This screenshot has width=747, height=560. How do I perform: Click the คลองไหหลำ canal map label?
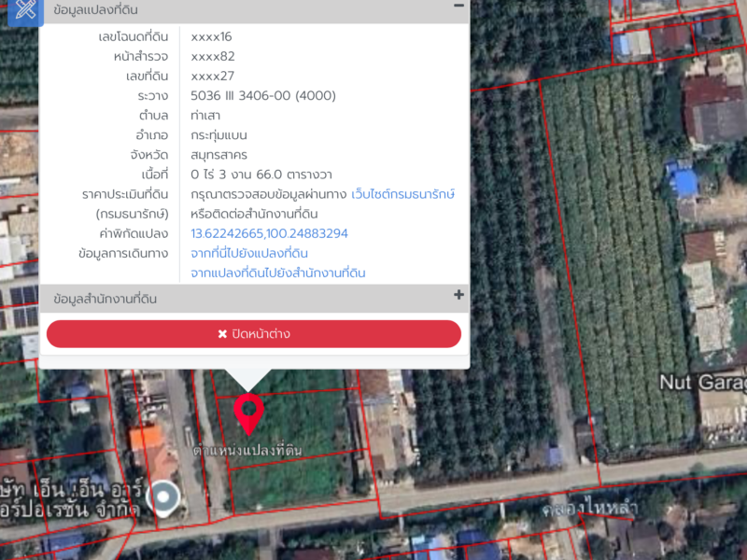(590, 508)
